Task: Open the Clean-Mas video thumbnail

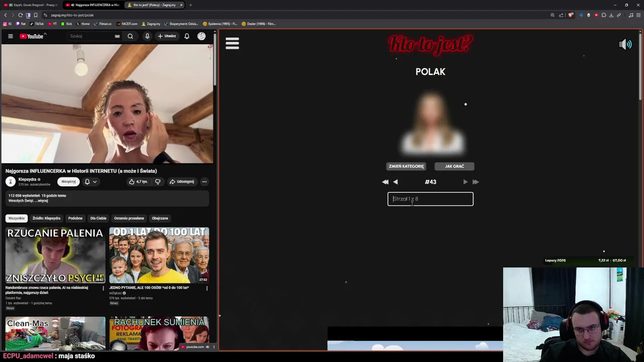Action: point(55,333)
